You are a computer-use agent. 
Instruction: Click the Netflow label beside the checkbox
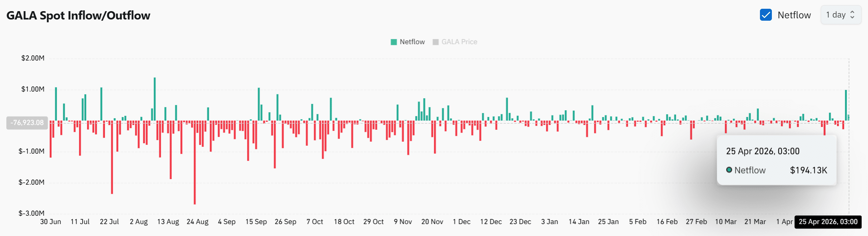coord(794,15)
